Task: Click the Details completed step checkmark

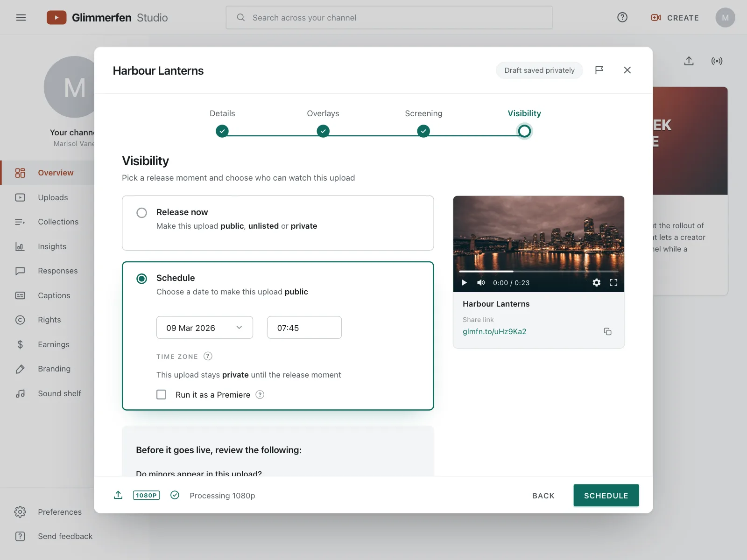Action: [222, 131]
